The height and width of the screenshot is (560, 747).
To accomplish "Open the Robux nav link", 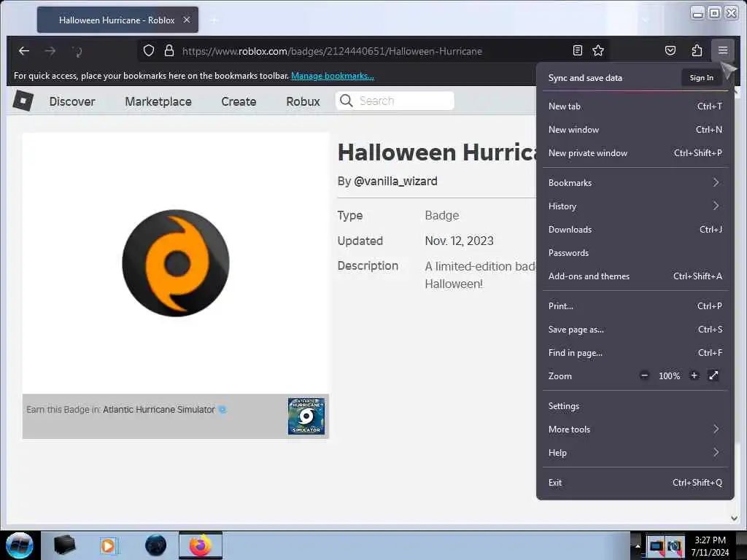I will [303, 101].
